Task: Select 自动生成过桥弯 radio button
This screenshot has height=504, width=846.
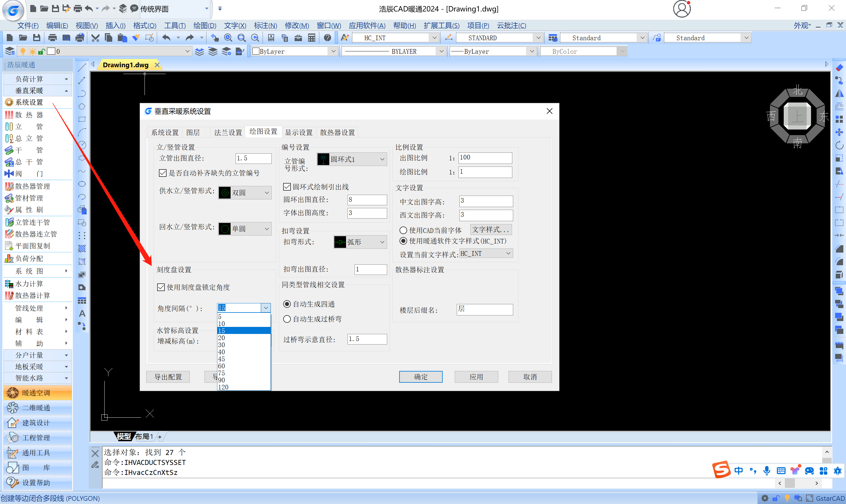Action: 287,319
